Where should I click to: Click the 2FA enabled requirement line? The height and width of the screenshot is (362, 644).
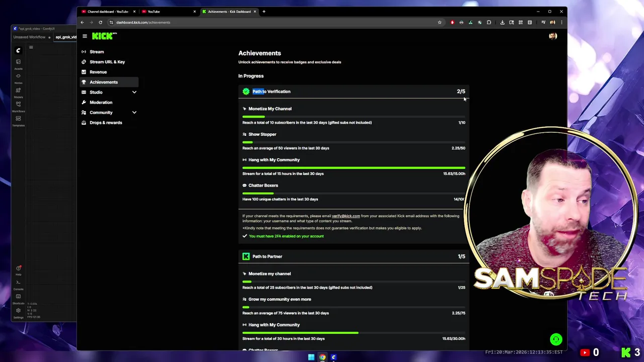pyautogui.click(x=283, y=236)
